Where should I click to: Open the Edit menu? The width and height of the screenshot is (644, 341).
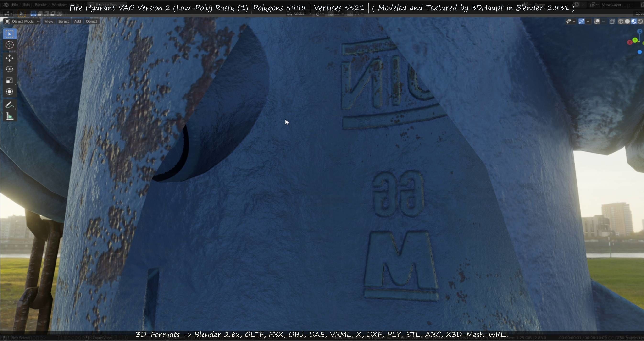coord(27,5)
